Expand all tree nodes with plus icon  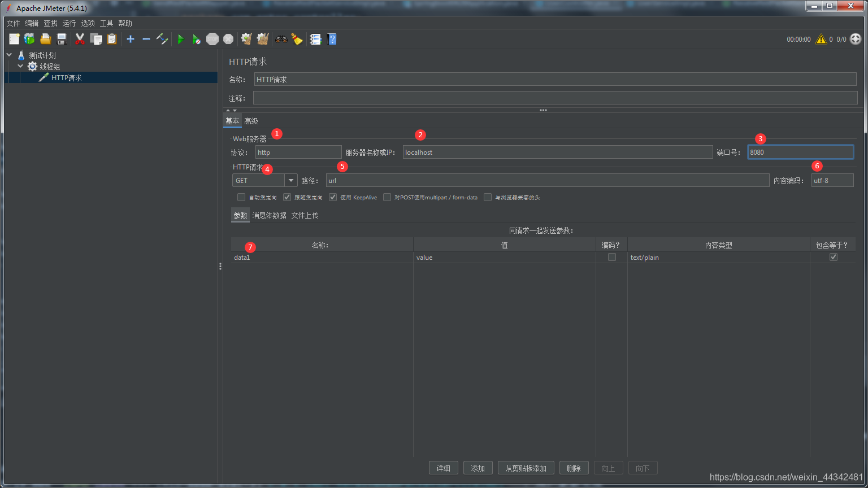click(x=131, y=39)
